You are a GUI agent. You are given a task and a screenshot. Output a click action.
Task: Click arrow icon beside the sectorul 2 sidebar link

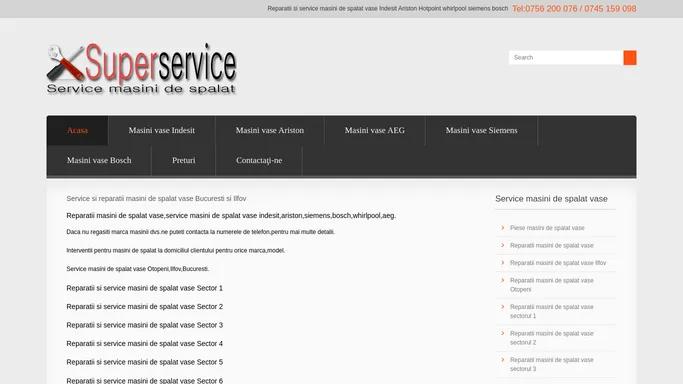(x=503, y=333)
